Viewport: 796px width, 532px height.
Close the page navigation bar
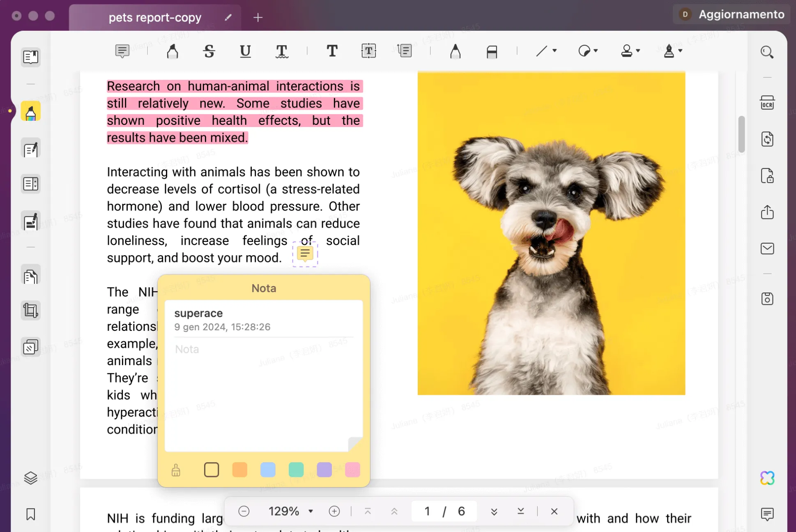point(554,511)
